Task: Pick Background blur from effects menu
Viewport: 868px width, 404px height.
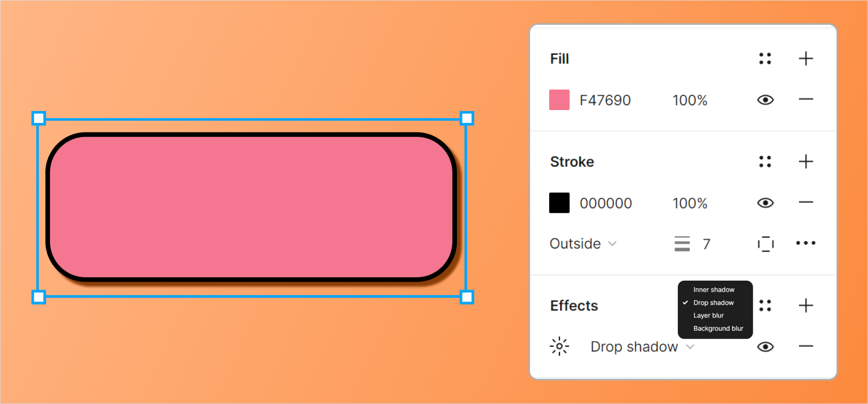Action: (x=718, y=328)
